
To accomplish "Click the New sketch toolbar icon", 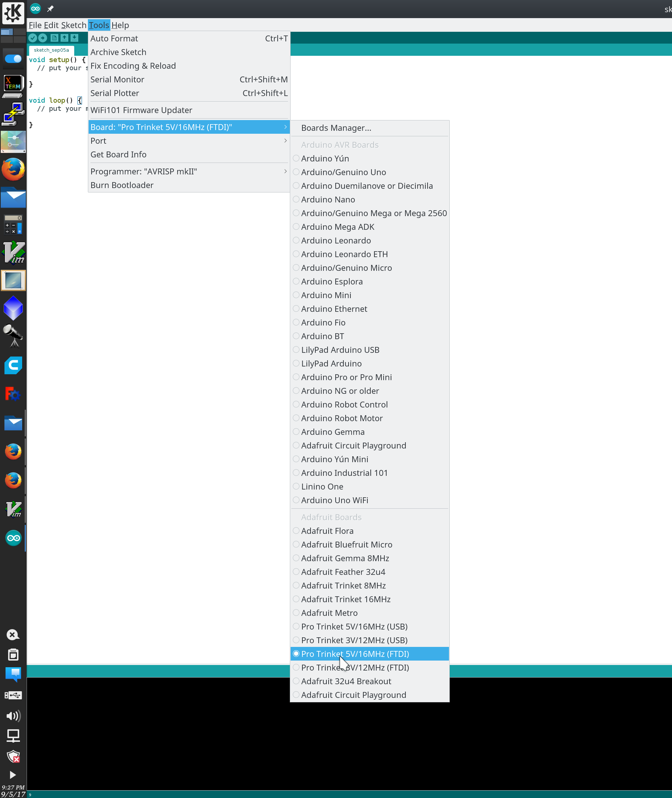I will point(54,38).
